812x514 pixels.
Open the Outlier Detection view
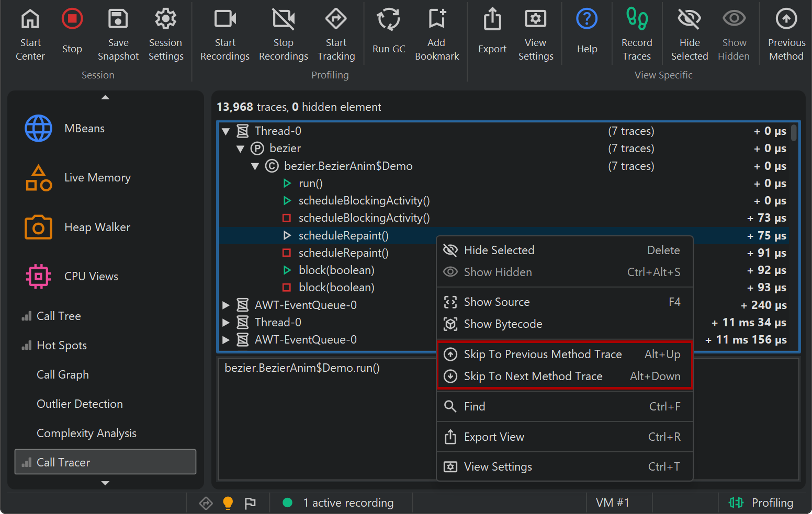click(80, 404)
